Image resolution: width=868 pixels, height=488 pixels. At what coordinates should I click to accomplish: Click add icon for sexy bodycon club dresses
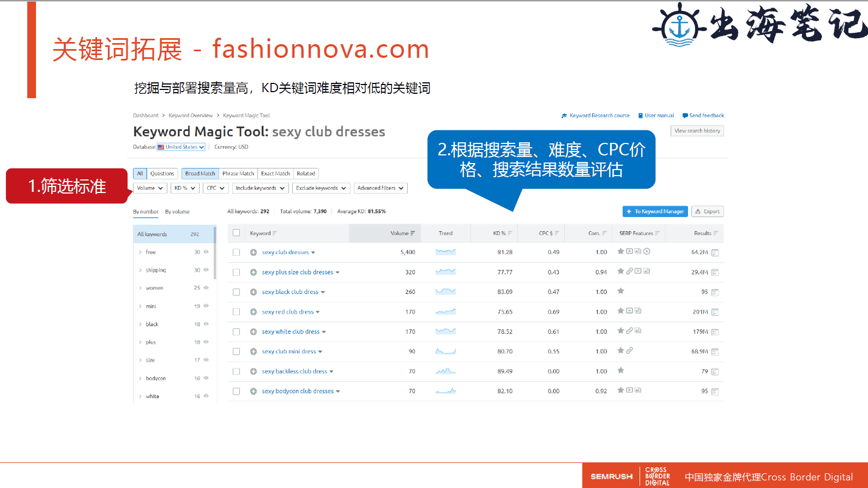click(254, 391)
